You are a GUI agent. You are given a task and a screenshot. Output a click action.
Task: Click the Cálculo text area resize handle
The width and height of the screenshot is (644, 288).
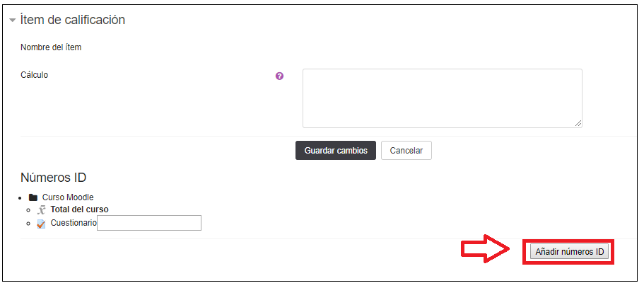[578, 123]
